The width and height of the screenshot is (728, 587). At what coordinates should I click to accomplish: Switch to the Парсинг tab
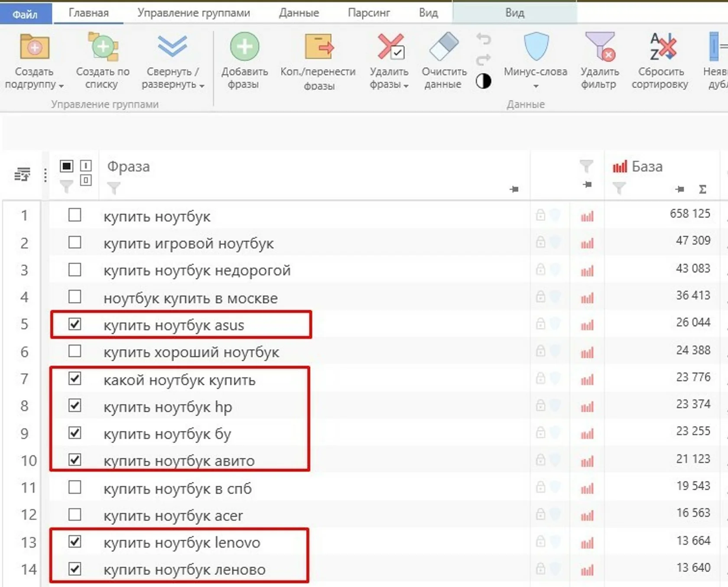coord(369,13)
